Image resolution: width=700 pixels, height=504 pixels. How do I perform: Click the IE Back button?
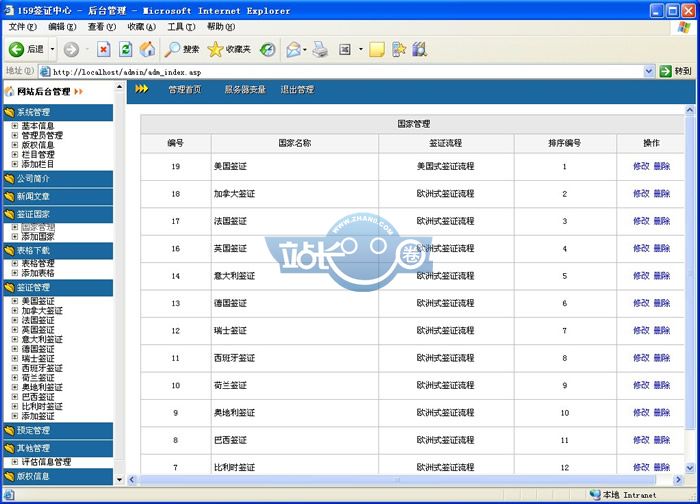coord(27,49)
